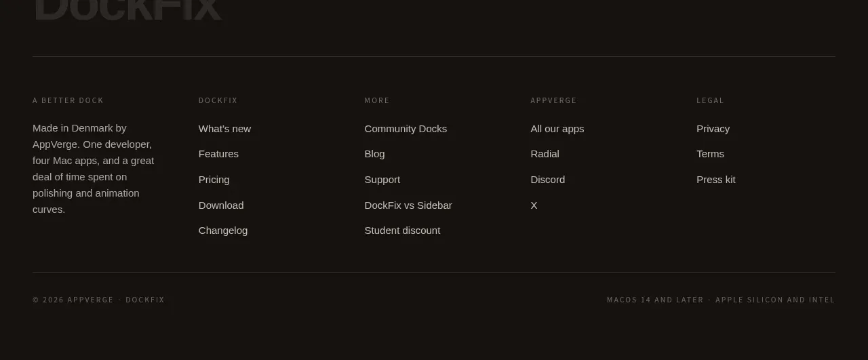Open the What's new link
Viewport: 868px width, 360px height.
pyautogui.click(x=224, y=129)
